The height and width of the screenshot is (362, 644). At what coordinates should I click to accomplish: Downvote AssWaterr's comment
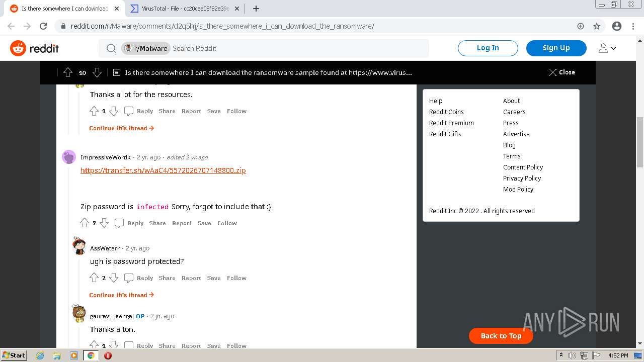click(114, 278)
